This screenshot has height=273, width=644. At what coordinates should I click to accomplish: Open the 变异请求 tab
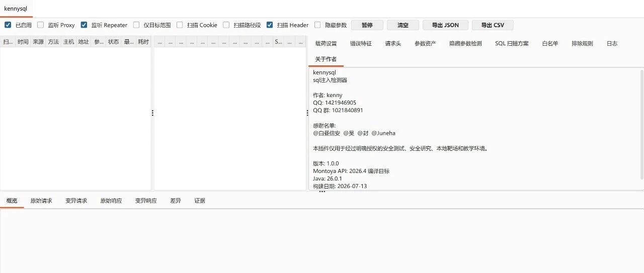pyautogui.click(x=76, y=201)
